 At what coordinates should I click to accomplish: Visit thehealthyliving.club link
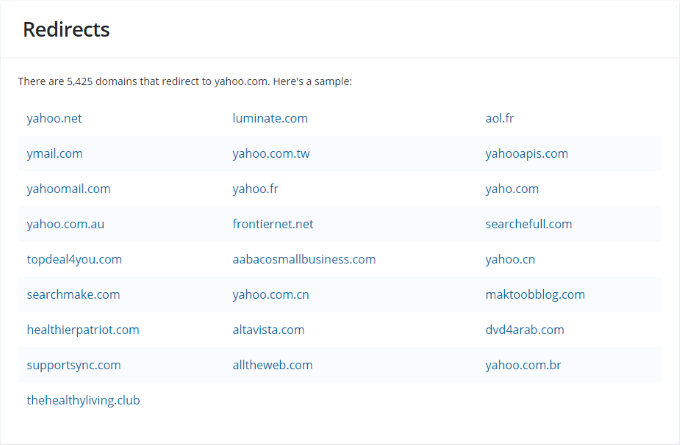pos(83,400)
